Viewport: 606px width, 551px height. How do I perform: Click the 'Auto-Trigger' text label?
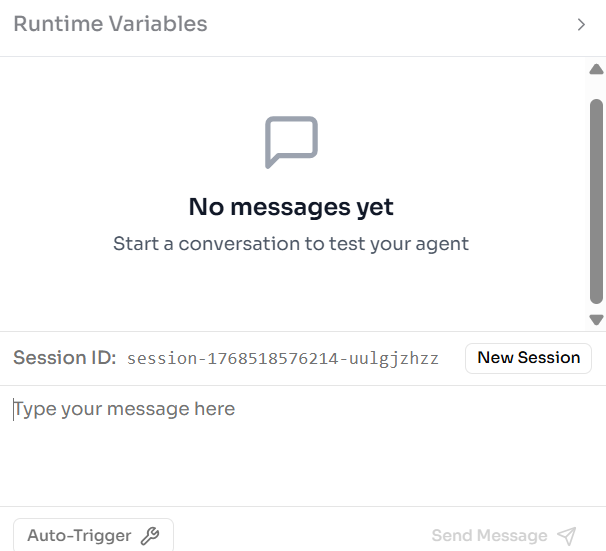tap(79, 536)
